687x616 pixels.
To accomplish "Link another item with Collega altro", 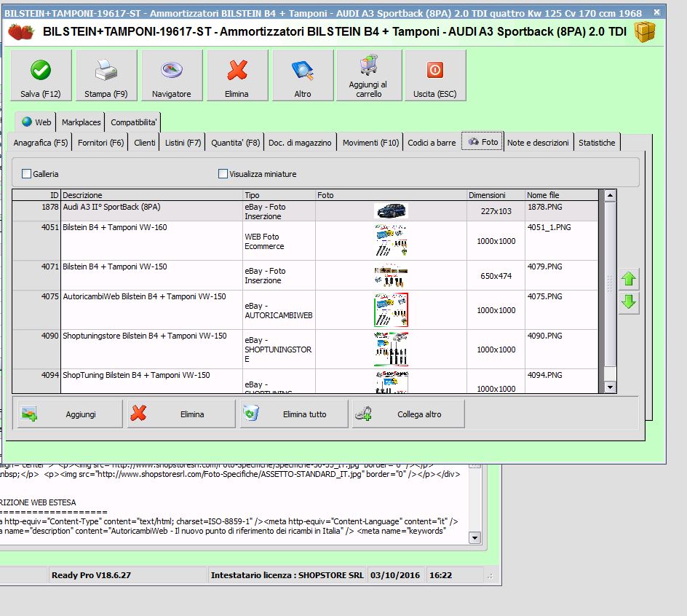I will click(x=408, y=414).
